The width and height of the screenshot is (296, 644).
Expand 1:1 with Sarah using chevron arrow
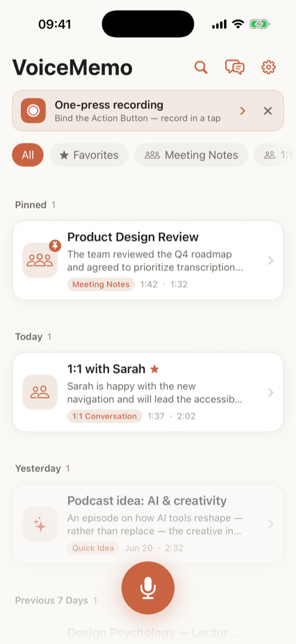coord(271,392)
